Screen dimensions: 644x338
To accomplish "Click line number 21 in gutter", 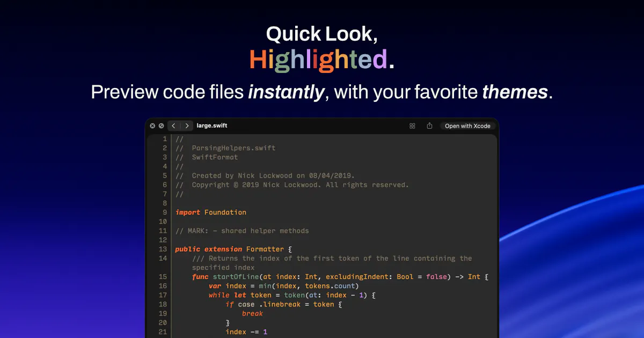I will [163, 332].
